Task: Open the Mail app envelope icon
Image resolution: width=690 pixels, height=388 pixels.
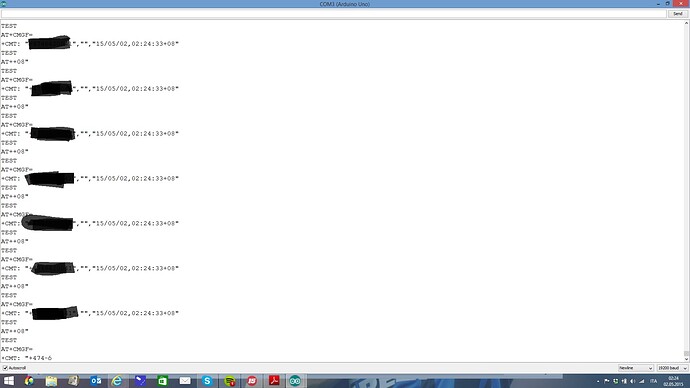Action: point(185,381)
